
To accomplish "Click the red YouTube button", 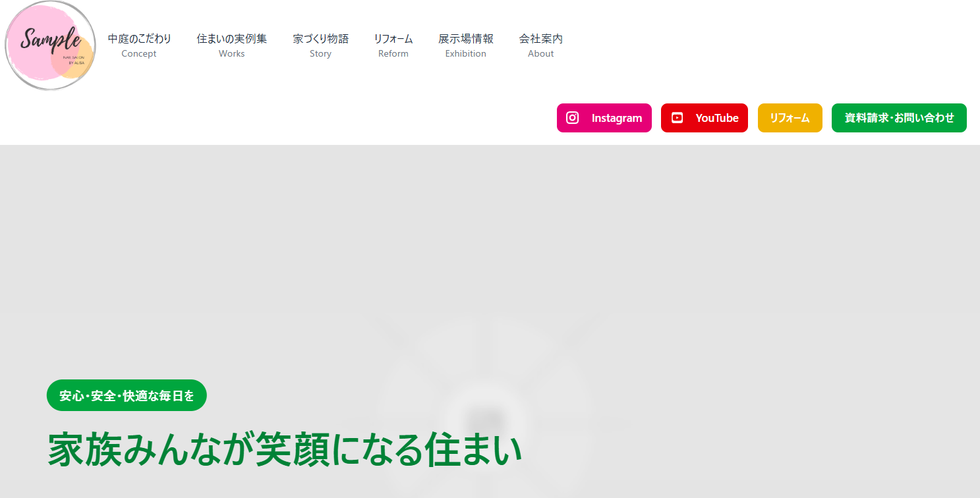I will pyautogui.click(x=705, y=118).
